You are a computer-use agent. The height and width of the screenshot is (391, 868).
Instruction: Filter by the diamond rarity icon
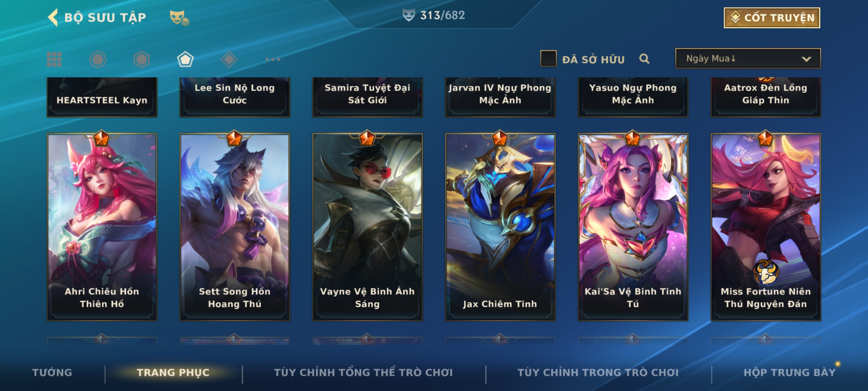[x=229, y=59]
